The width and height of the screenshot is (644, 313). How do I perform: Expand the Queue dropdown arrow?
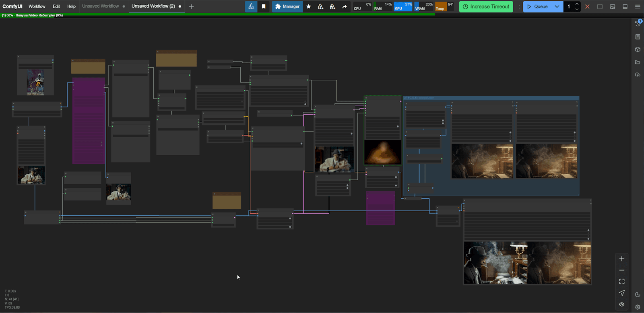coord(557,6)
